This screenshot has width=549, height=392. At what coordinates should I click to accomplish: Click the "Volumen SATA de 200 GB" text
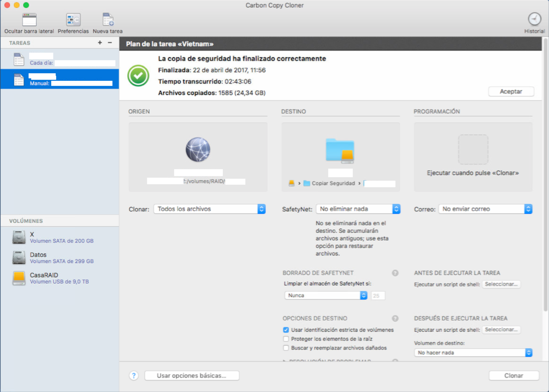pos(62,241)
